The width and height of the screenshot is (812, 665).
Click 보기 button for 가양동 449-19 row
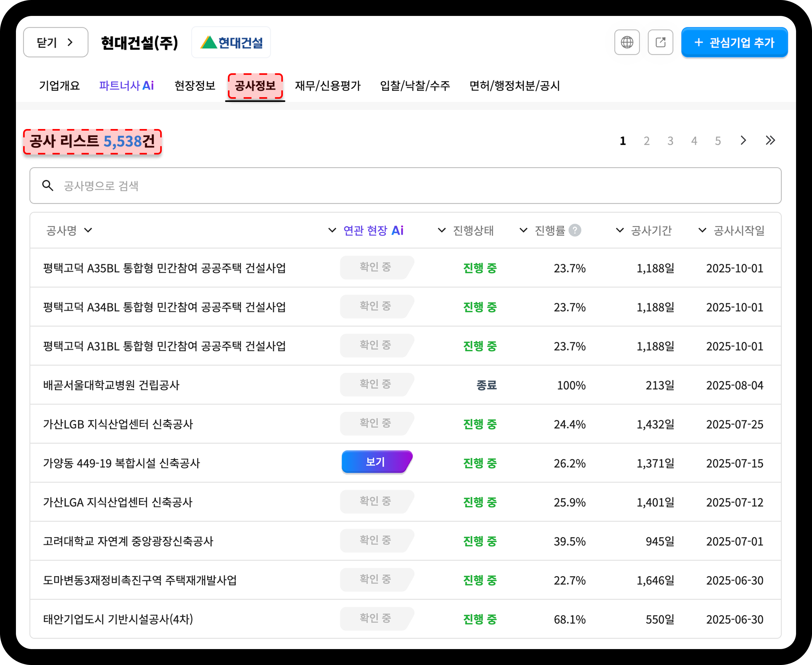(377, 462)
